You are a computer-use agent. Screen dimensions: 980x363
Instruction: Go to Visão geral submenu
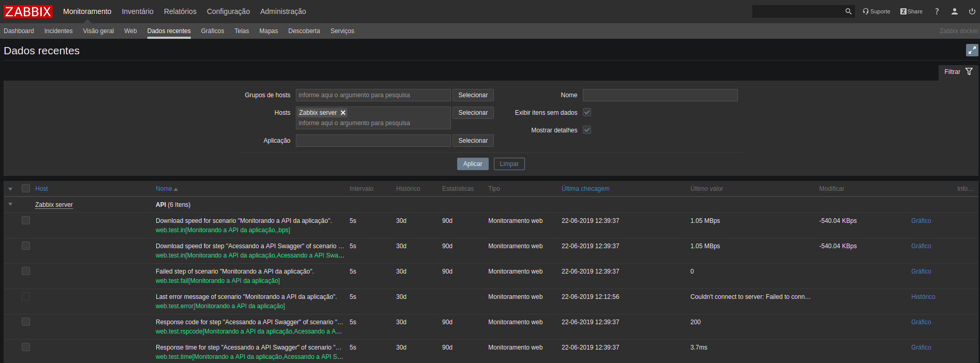click(x=98, y=31)
